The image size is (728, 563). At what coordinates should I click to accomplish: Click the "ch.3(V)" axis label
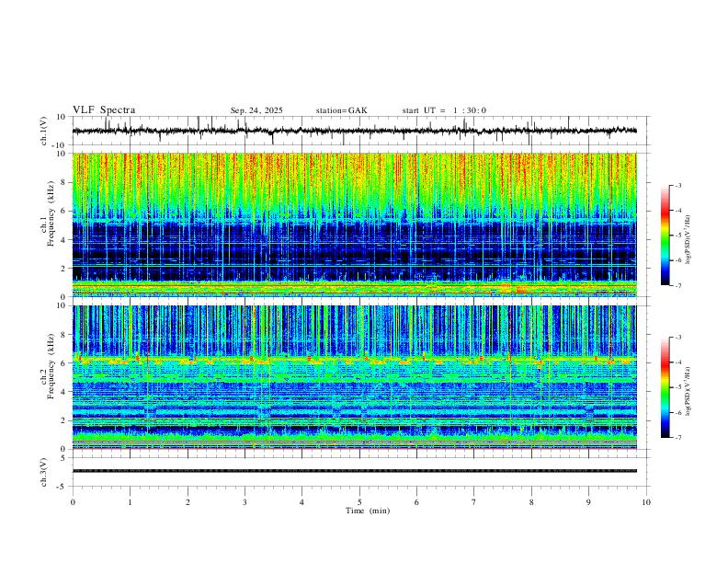click(44, 472)
